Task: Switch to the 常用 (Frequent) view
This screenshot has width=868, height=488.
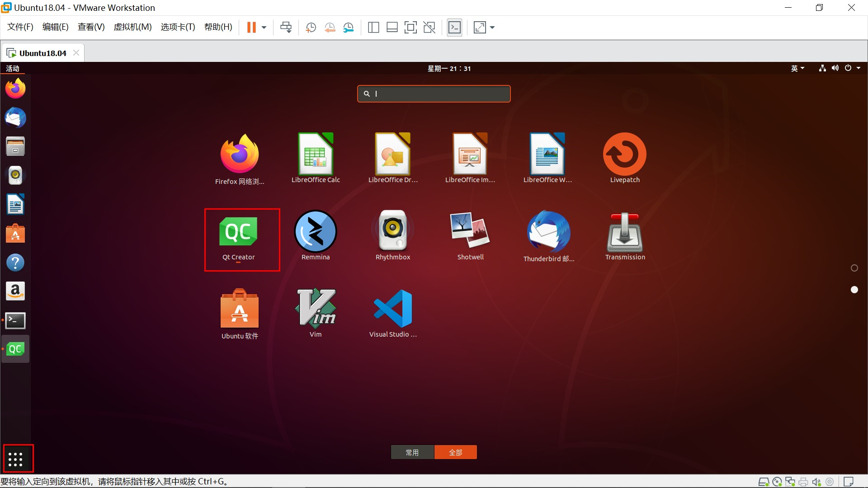Action: tap(412, 452)
